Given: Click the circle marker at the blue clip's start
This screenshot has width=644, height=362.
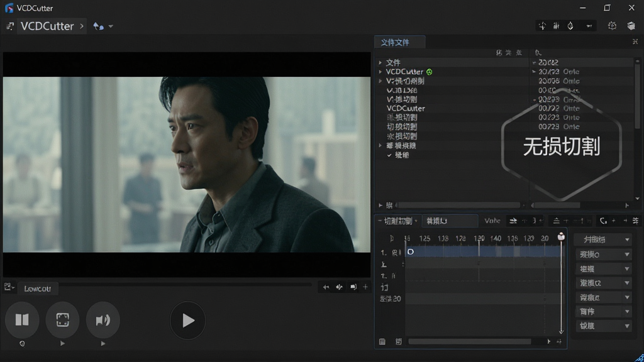Looking at the screenshot, I should pos(410,251).
